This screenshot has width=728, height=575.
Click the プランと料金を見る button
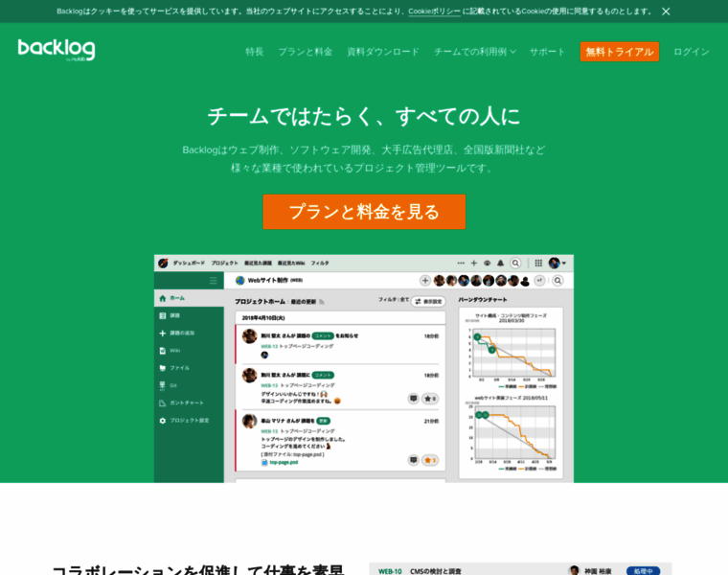pos(364,212)
